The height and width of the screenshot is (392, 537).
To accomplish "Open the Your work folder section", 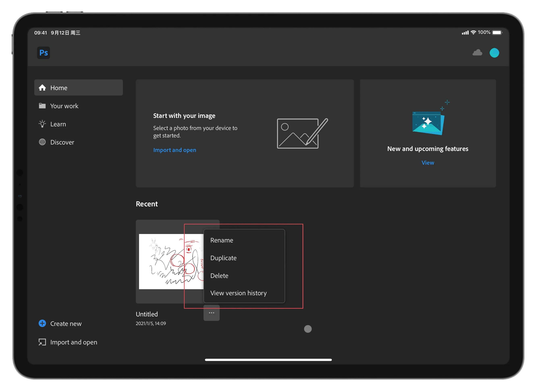I will pos(64,106).
